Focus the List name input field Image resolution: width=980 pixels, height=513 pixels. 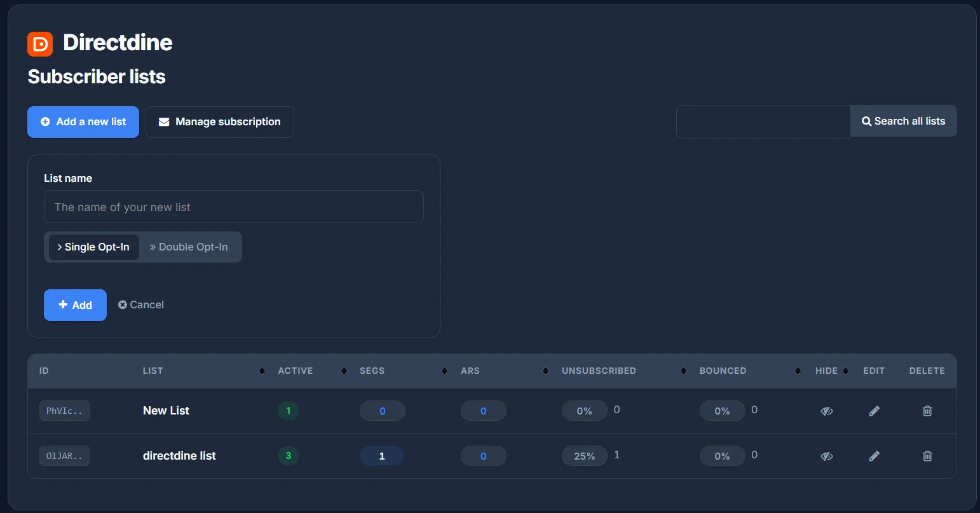point(234,207)
